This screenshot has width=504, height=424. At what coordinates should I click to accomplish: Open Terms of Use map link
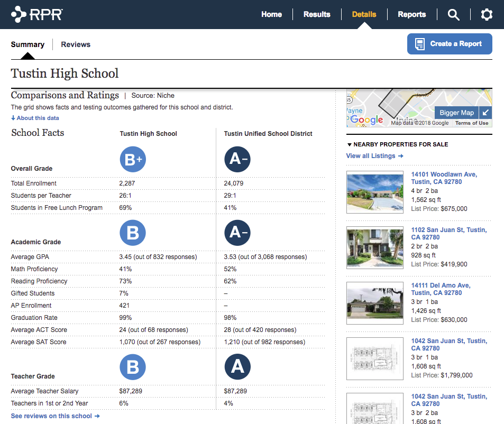point(472,123)
